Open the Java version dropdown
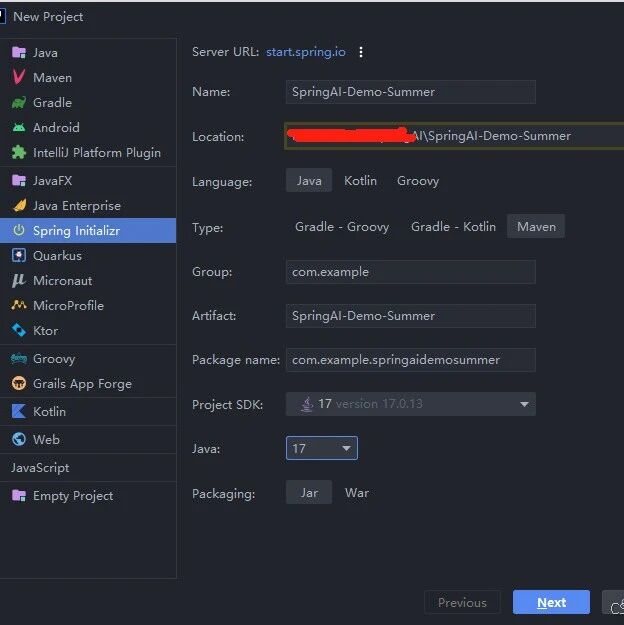This screenshot has height=625, width=624. (x=322, y=448)
